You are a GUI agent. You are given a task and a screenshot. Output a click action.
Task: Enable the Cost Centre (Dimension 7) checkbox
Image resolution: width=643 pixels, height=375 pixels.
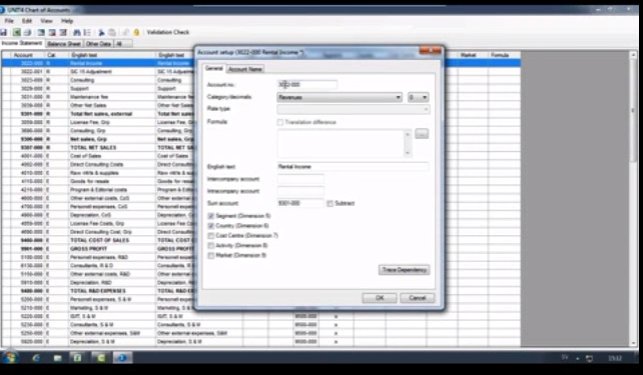[x=211, y=236]
